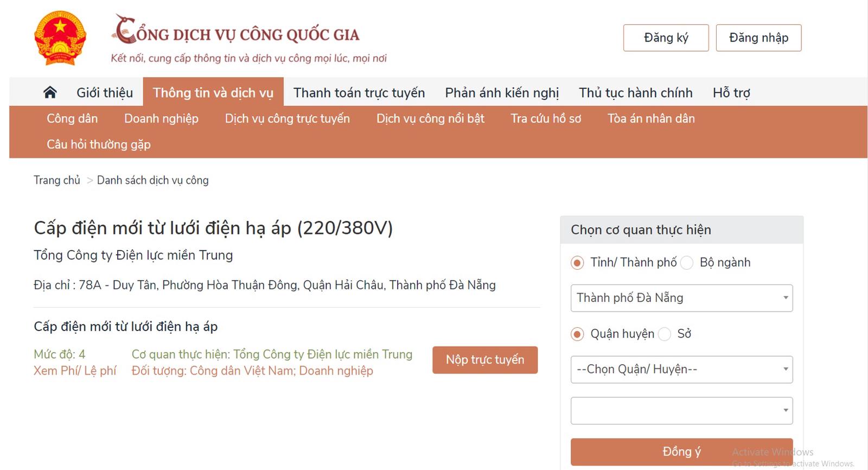The width and height of the screenshot is (868, 470).
Task: Open the Xem Phí/ Lệ phí link
Action: pos(75,371)
